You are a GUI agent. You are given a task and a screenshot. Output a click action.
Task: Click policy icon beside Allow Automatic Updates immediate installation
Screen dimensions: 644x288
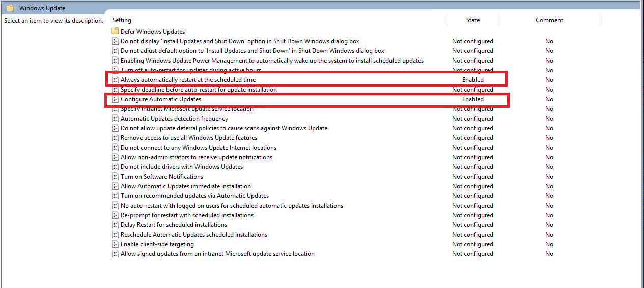[x=115, y=186]
